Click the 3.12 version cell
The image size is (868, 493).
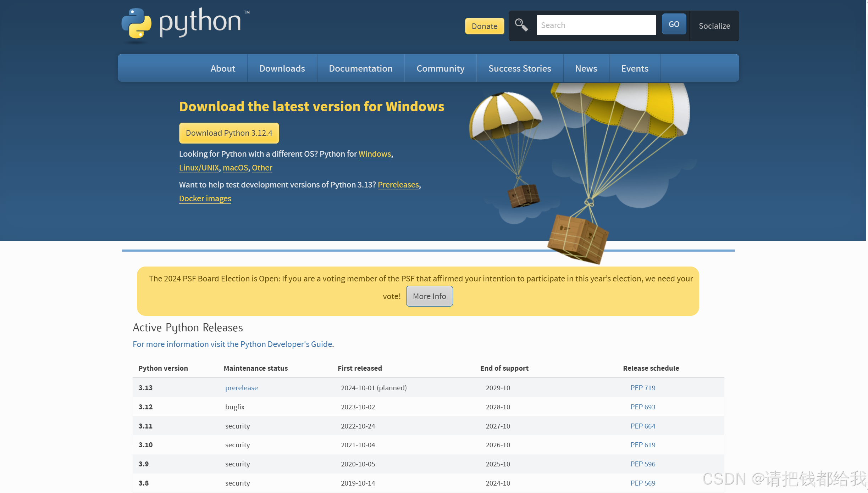[145, 407]
